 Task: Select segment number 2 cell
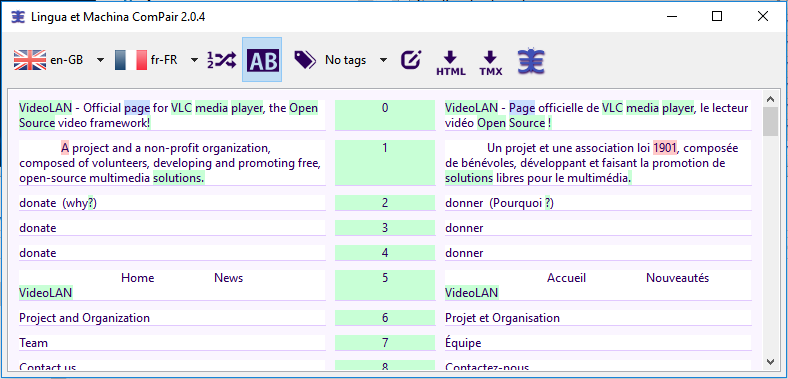click(x=385, y=203)
